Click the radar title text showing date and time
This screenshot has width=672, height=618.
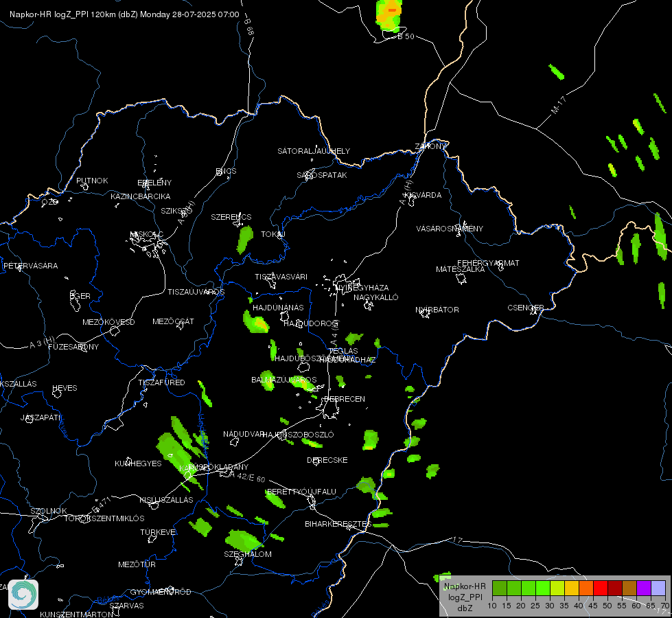(124, 14)
